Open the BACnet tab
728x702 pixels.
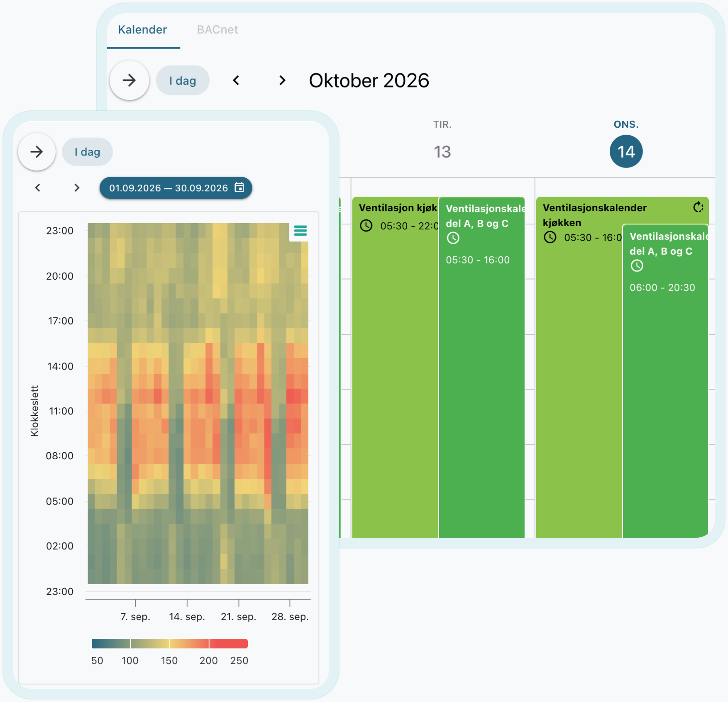217,30
